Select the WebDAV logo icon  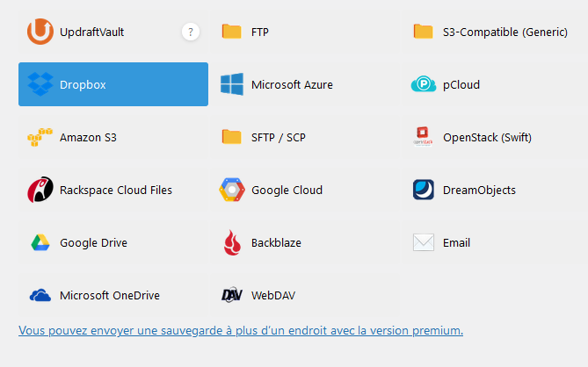[232, 295]
